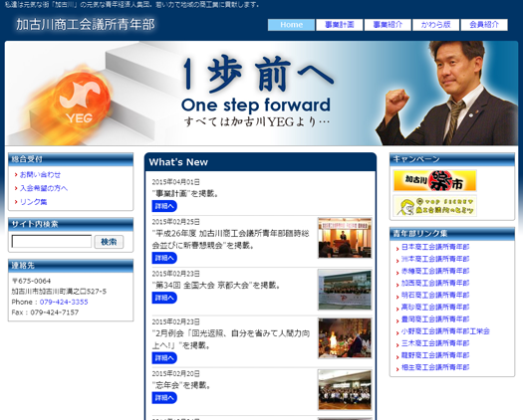Select the 事業計画 navigation tab
The width and height of the screenshot is (523, 420).
(340, 25)
